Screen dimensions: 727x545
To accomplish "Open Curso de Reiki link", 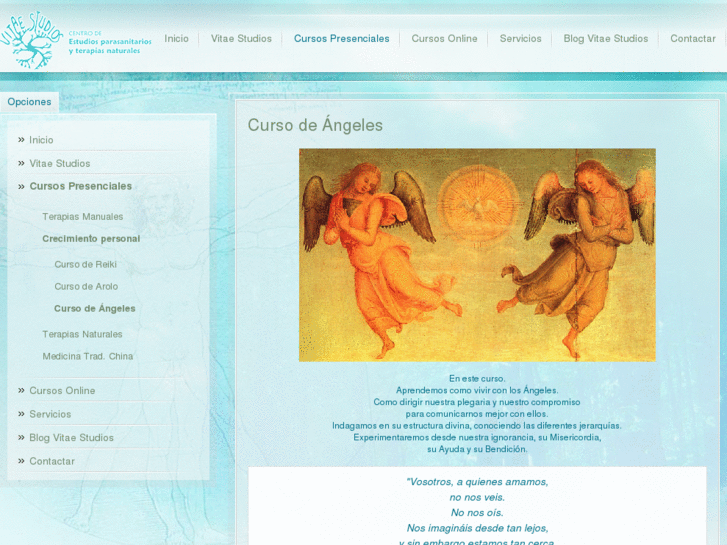I will (85, 264).
